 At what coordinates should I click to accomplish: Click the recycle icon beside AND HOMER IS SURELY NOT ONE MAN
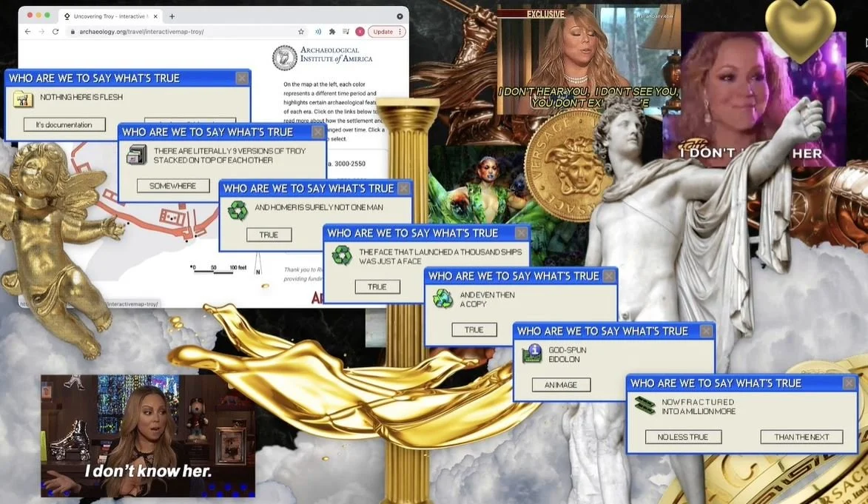(238, 210)
